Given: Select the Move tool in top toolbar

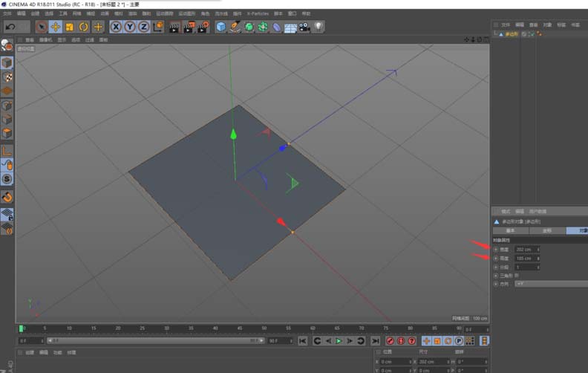Looking at the screenshot, I should pyautogui.click(x=55, y=27).
